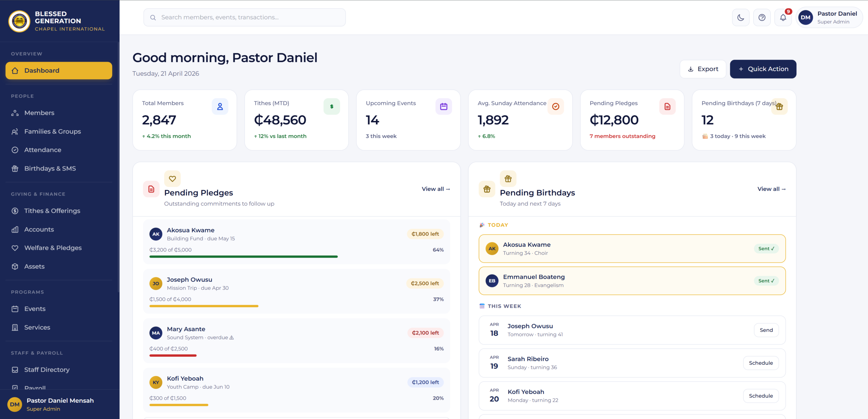The height and width of the screenshot is (419, 868).
Task: Toggle dark mode with the moon icon
Action: [x=741, y=17]
